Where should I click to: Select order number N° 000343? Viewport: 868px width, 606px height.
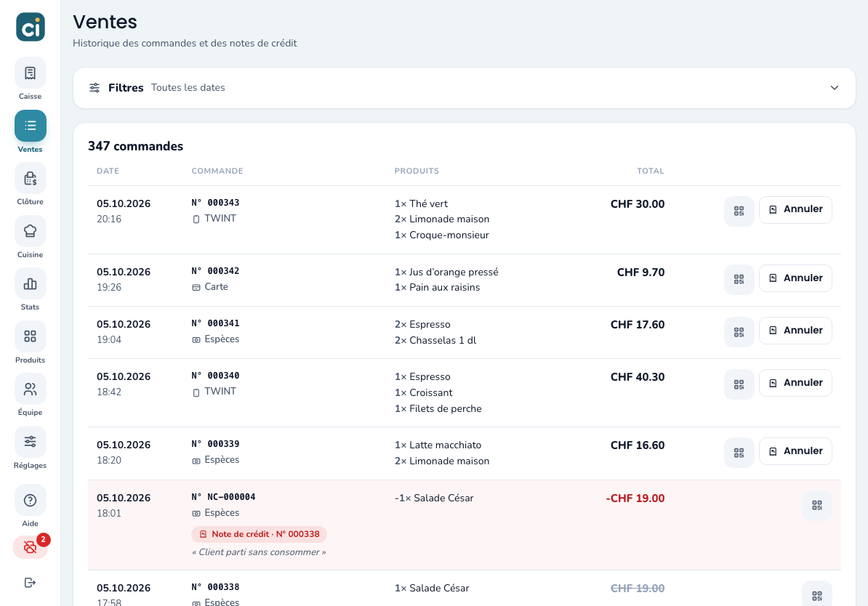[x=215, y=203]
